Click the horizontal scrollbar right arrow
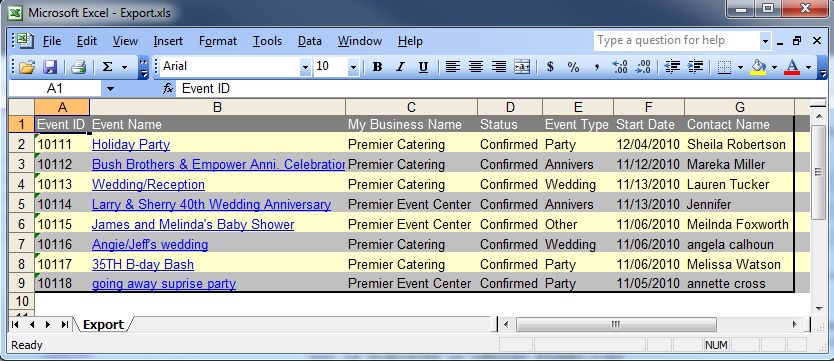 point(795,324)
